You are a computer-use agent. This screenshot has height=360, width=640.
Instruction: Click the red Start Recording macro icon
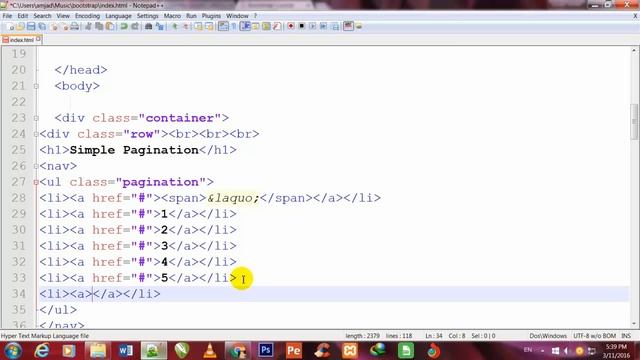291,27
